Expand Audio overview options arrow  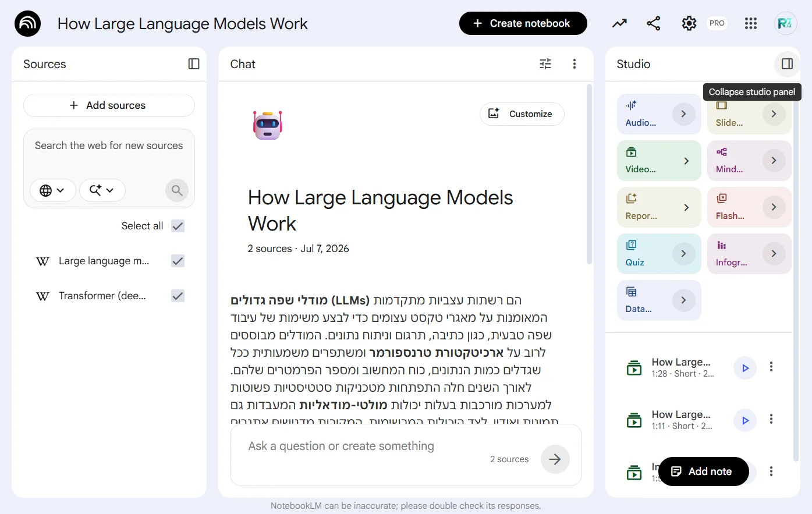(684, 114)
